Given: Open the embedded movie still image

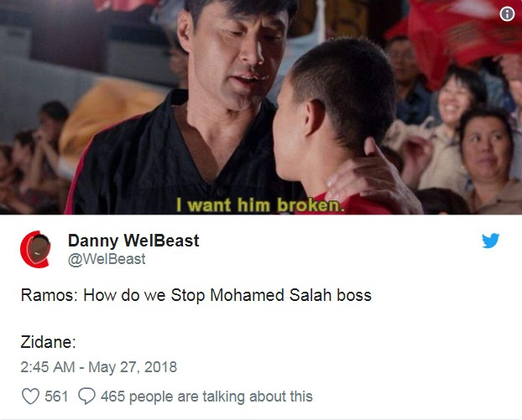Looking at the screenshot, I should click(261, 107).
